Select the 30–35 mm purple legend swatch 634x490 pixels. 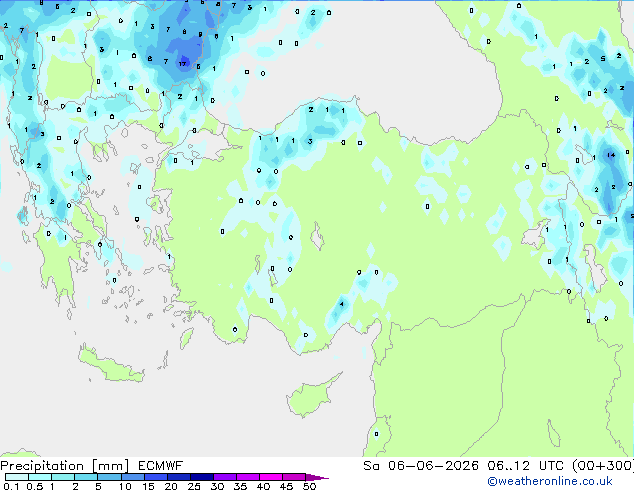click(224, 477)
